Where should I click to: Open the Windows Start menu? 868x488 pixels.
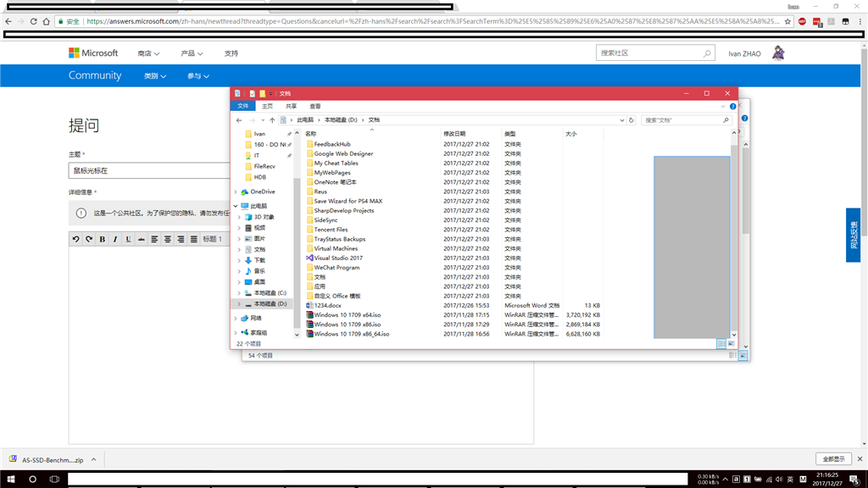coord(11,480)
